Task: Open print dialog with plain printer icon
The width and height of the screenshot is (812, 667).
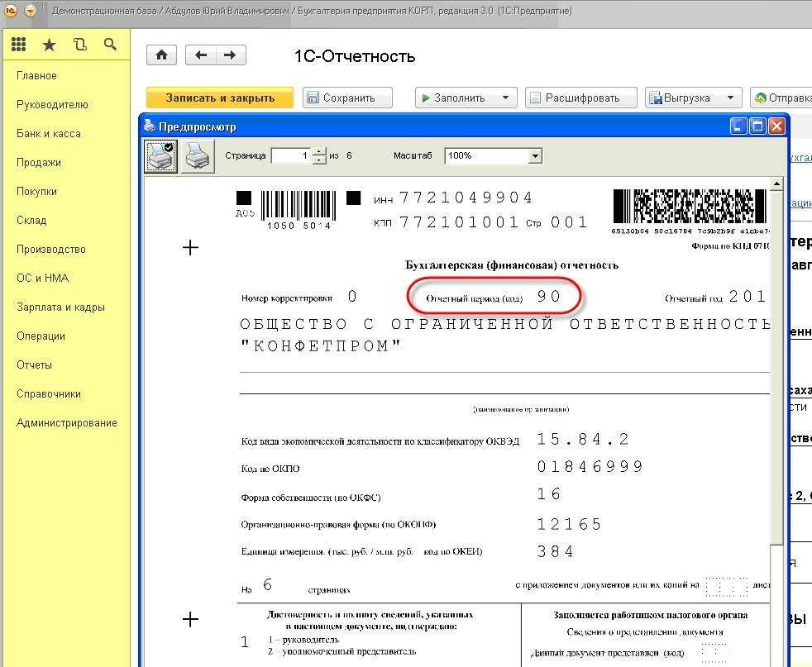Action: click(197, 156)
